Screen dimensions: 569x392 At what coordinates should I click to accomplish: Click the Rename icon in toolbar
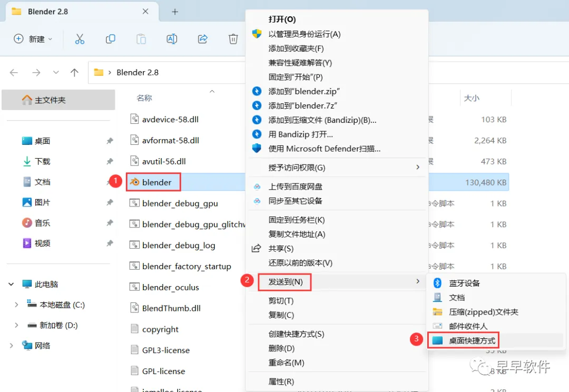[x=172, y=39]
